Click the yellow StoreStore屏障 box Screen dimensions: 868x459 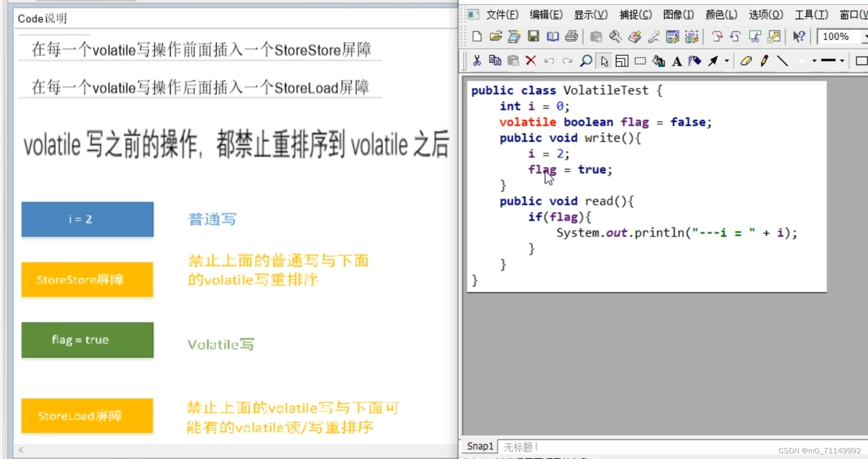[x=88, y=280]
